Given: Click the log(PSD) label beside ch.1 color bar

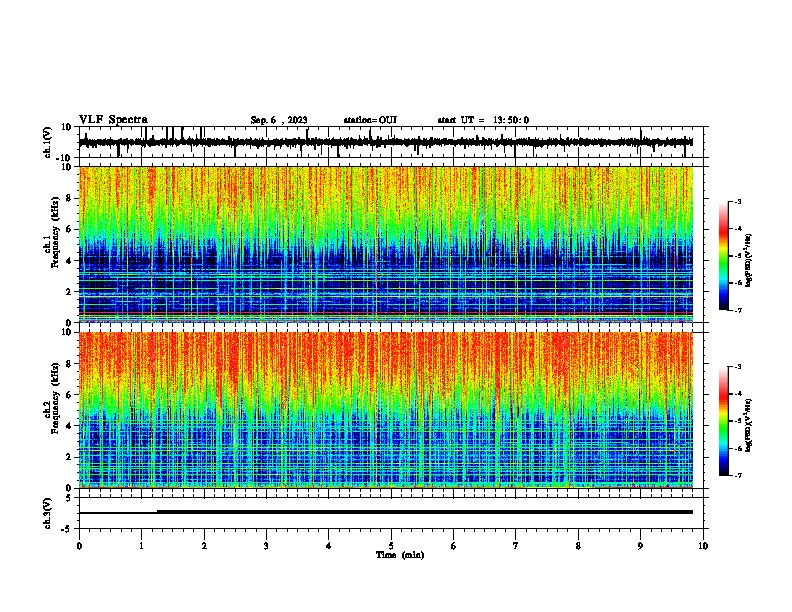Looking at the screenshot, I should click(x=748, y=260).
